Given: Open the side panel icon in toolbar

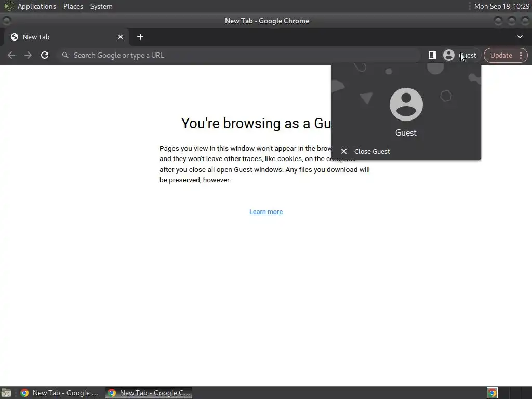Looking at the screenshot, I should [432, 55].
